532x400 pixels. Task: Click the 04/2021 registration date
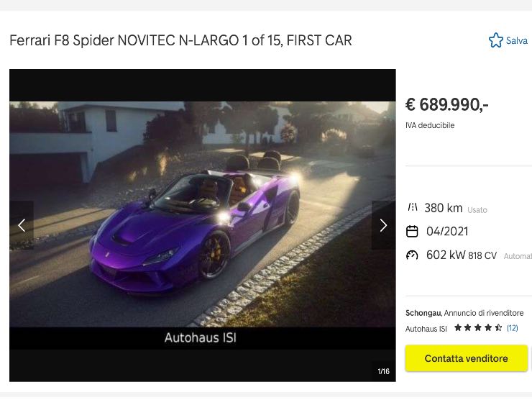coord(447,231)
